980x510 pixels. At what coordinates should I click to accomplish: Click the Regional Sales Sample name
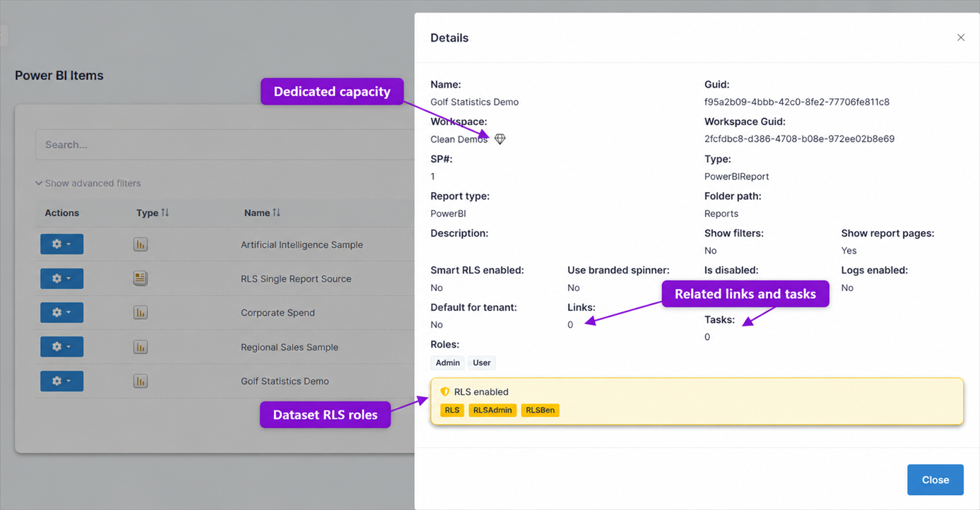[290, 347]
